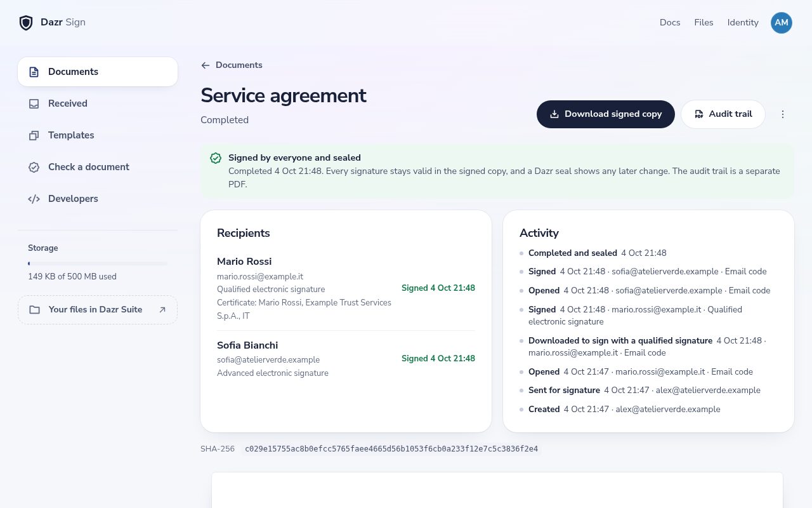The image size is (812, 508).
Task: Click the green sealed checkmark badge icon
Action: coord(216,158)
